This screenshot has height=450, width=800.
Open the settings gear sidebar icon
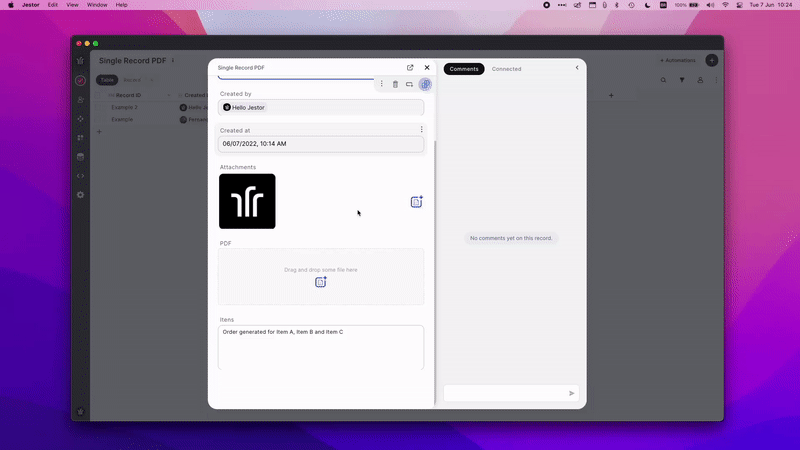(x=80, y=195)
